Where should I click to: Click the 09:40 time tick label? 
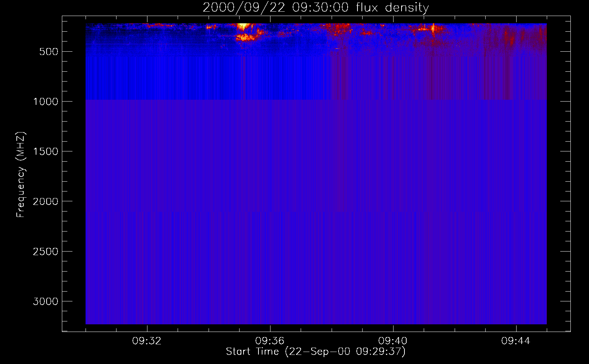click(393, 341)
